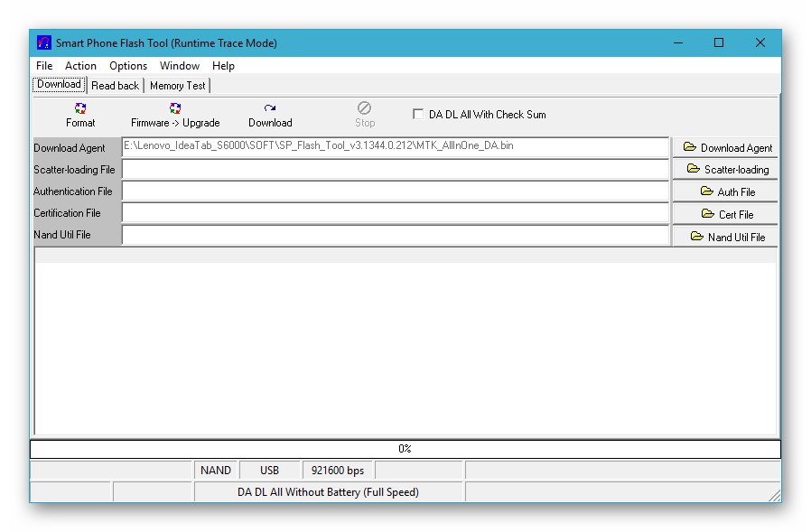This screenshot has height=532, width=811.
Task: Click the NAND status bar cell
Action: coord(216,470)
